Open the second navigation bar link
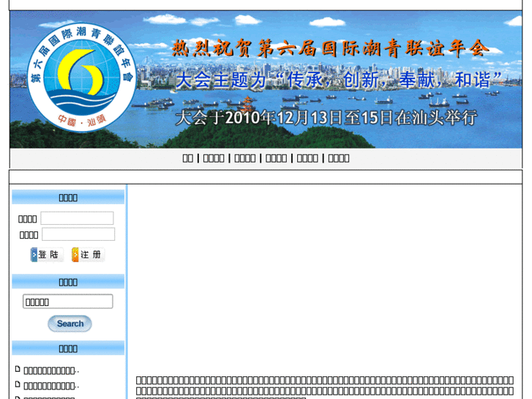The image size is (532, 399). (x=214, y=158)
